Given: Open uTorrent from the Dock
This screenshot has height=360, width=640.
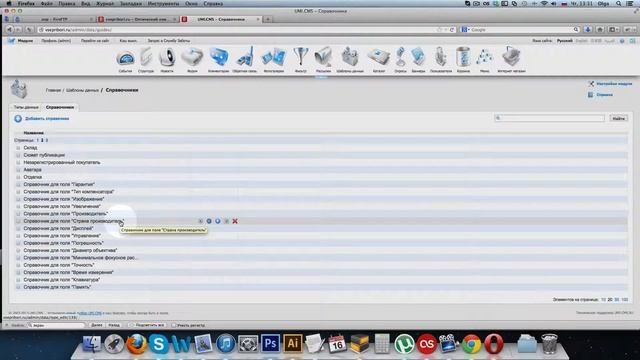Looking at the screenshot, I should (404, 344).
